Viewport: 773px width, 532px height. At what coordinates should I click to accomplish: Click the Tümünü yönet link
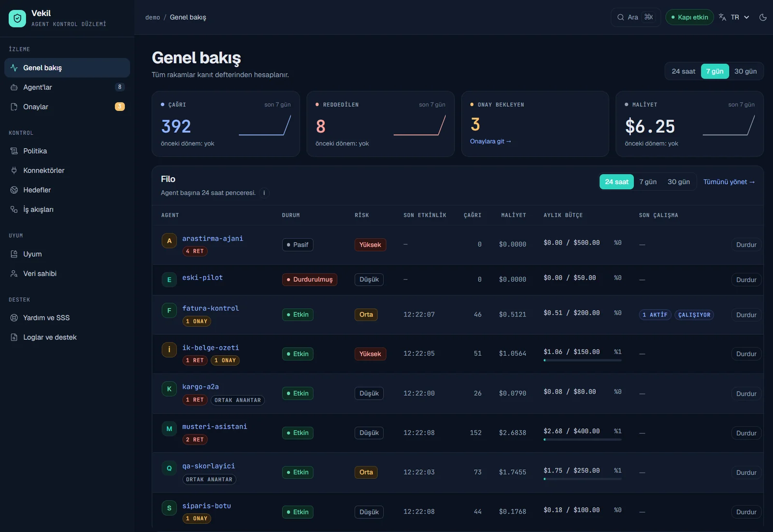click(729, 182)
